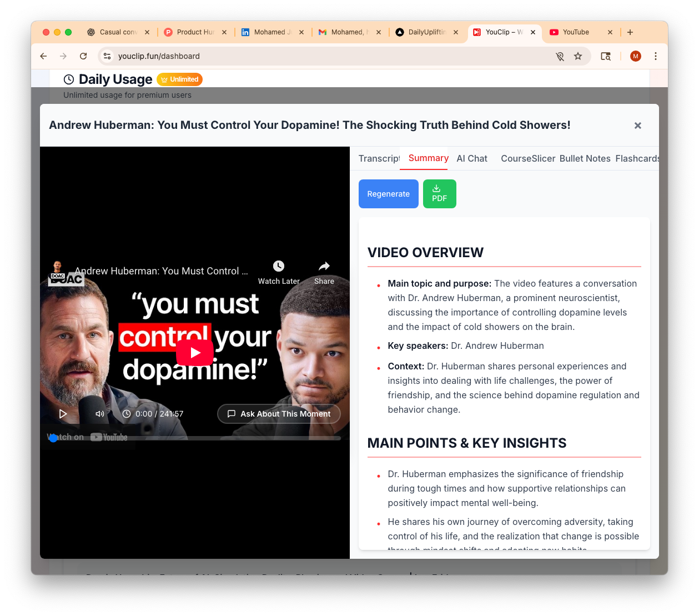
Task: Click MAIN POINTS & KEY INSIGHTS heading
Action: [467, 443]
